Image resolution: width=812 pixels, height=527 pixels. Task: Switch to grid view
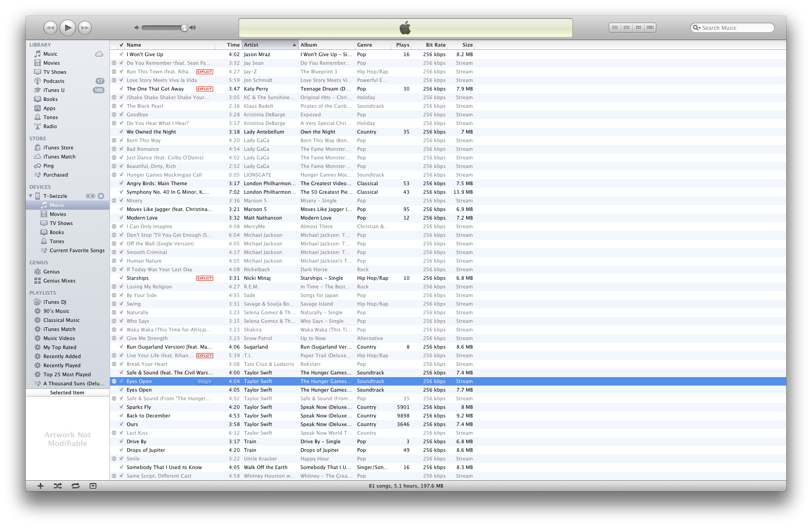point(638,28)
